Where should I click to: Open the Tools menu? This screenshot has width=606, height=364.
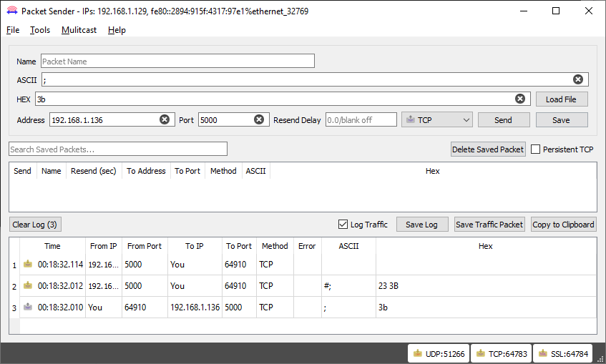pyautogui.click(x=40, y=30)
